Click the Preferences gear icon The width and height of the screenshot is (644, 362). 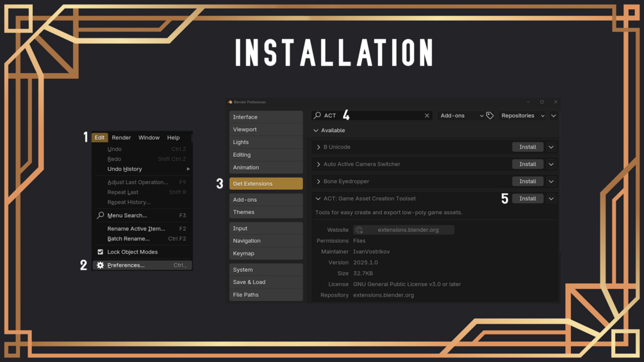coord(100,265)
